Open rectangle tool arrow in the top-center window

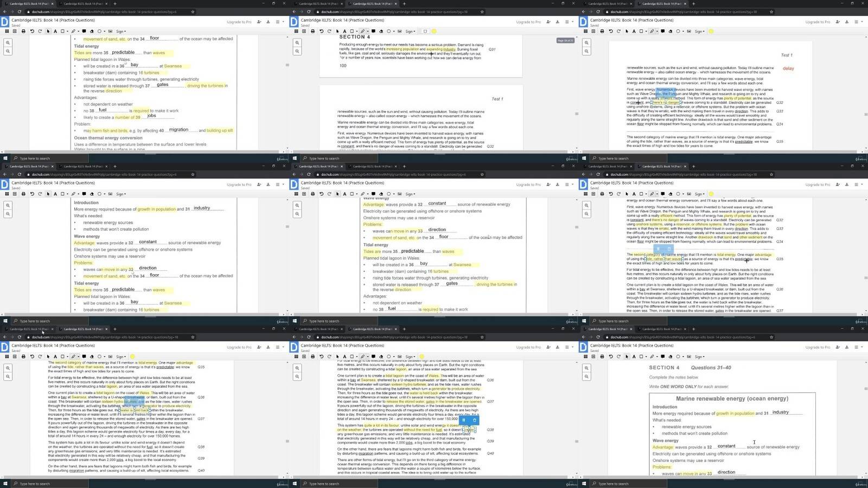coord(356,31)
